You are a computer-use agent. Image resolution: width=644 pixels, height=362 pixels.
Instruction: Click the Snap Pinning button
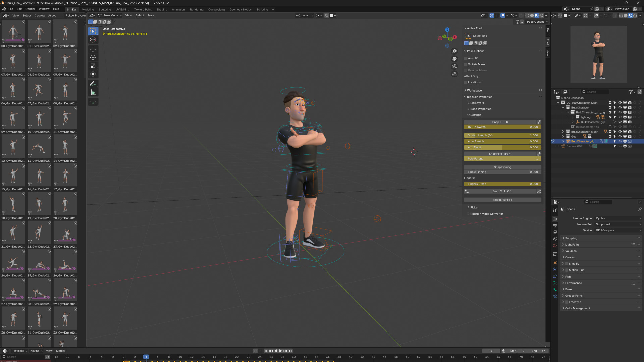502,167
